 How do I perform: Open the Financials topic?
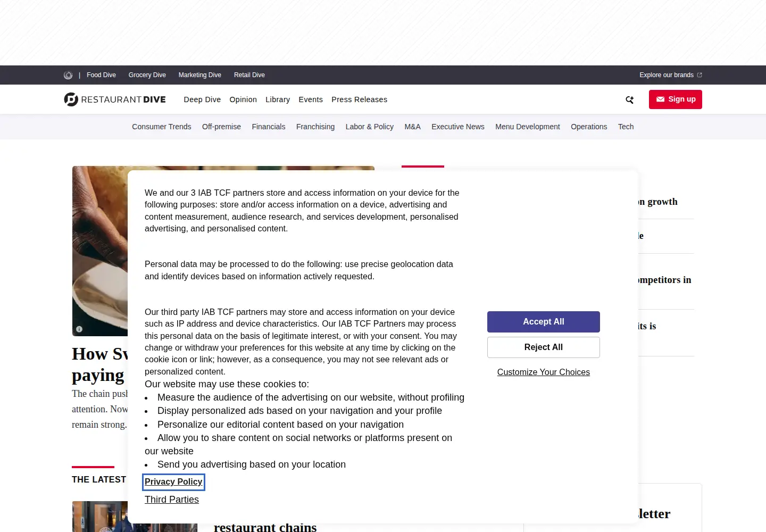click(x=269, y=127)
